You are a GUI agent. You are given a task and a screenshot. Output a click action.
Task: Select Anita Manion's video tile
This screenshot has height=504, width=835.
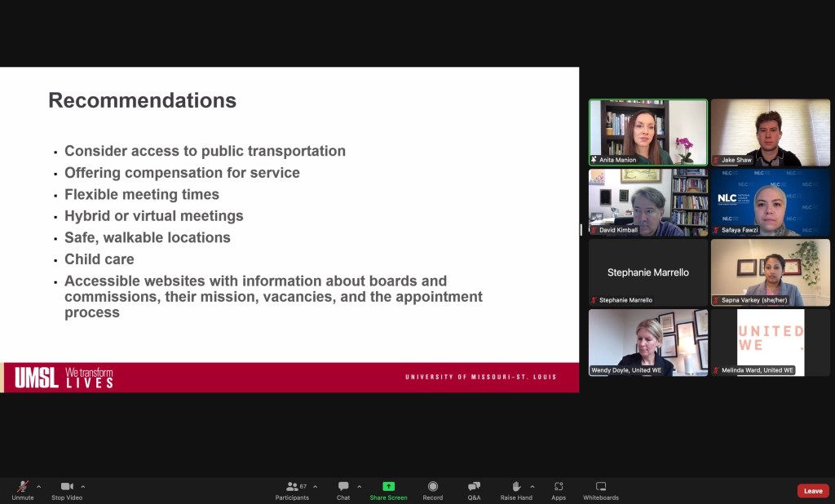pos(648,132)
